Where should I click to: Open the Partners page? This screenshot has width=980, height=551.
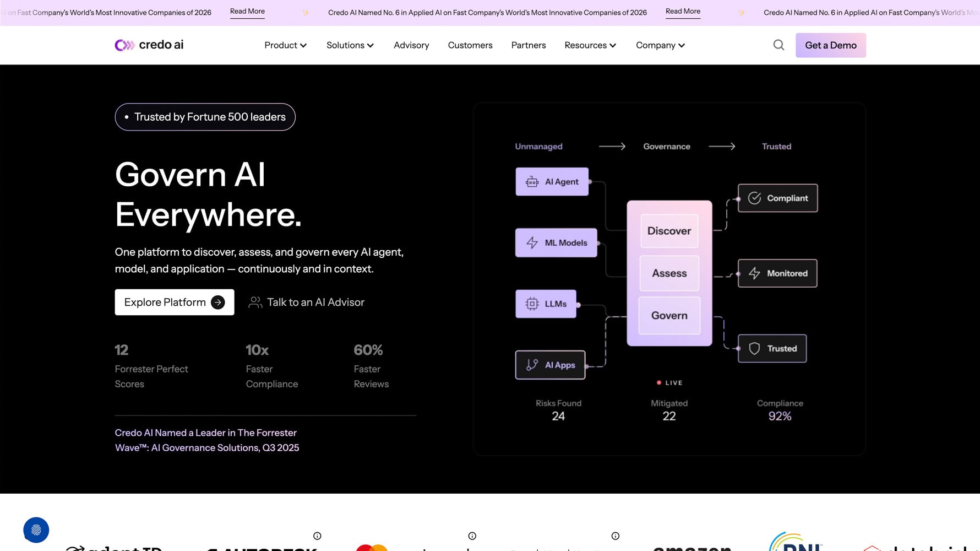(x=529, y=45)
